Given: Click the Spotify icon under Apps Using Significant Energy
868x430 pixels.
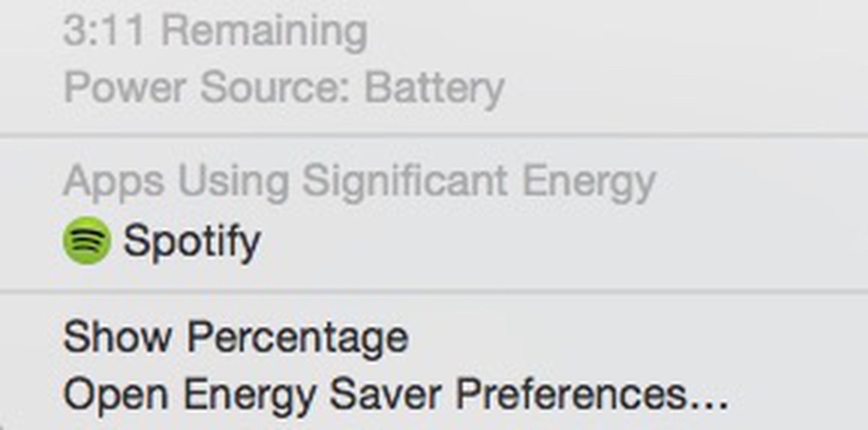Looking at the screenshot, I should tap(88, 239).
